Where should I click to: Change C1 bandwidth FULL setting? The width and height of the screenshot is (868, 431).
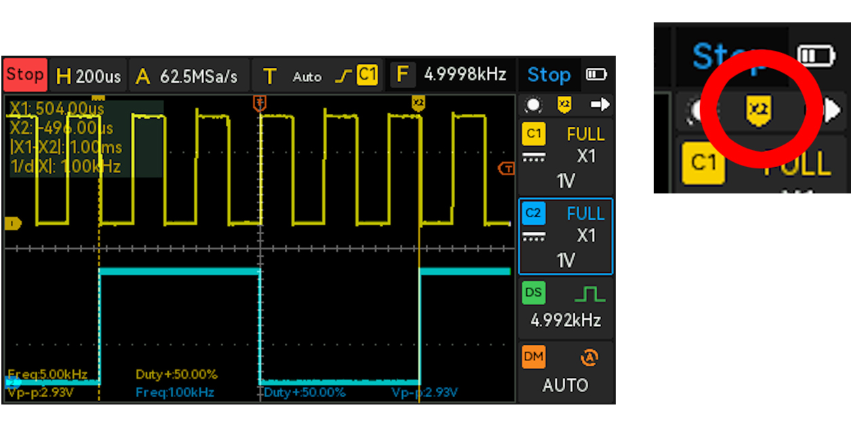point(585,134)
